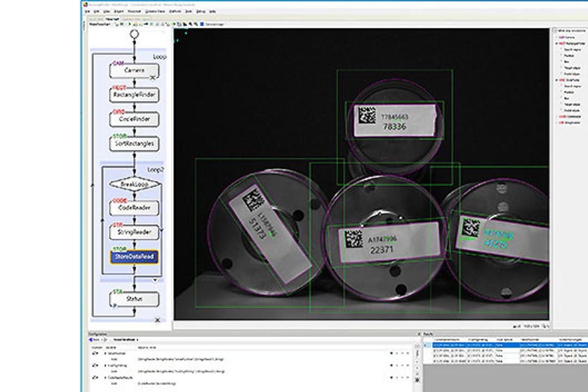Screen dimensions: 588x392
Task: Go forward in Configuration panel
Action: pos(106,340)
